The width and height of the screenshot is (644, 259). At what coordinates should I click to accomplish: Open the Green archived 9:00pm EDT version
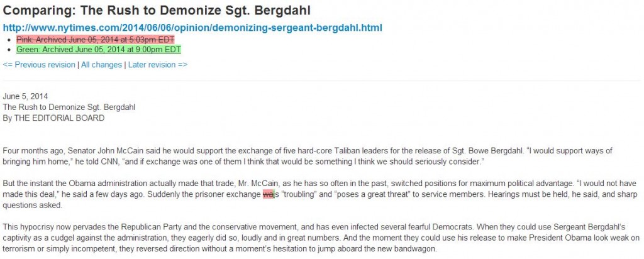click(99, 50)
